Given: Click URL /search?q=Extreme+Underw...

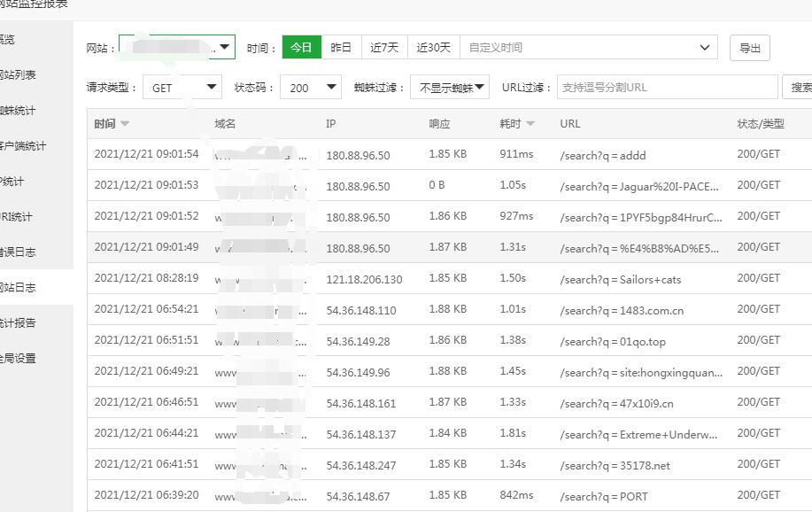Looking at the screenshot, I should click(638, 435).
